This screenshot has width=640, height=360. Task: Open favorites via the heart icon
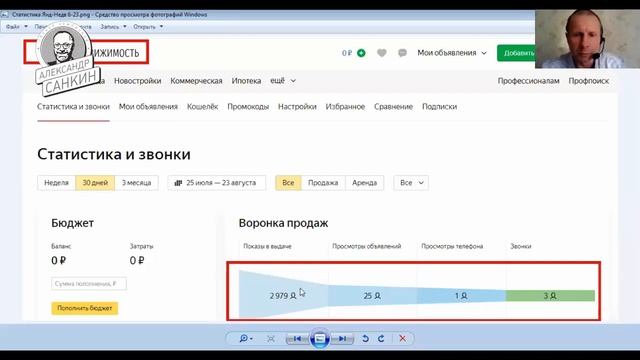pyautogui.click(x=382, y=53)
